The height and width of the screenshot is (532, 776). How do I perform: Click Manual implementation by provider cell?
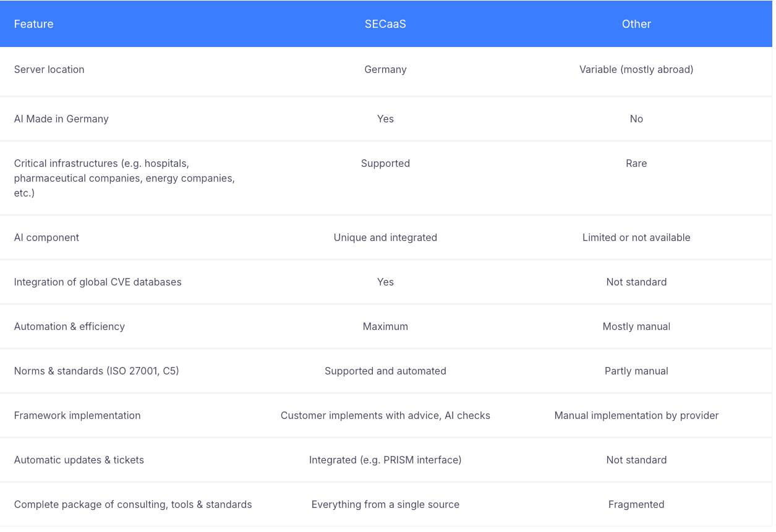coord(636,415)
